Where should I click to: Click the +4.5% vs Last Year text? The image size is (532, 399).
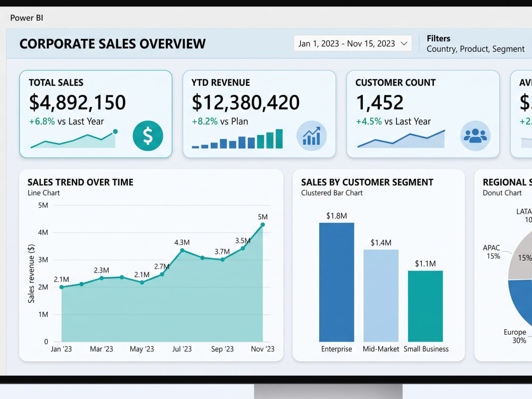click(393, 121)
